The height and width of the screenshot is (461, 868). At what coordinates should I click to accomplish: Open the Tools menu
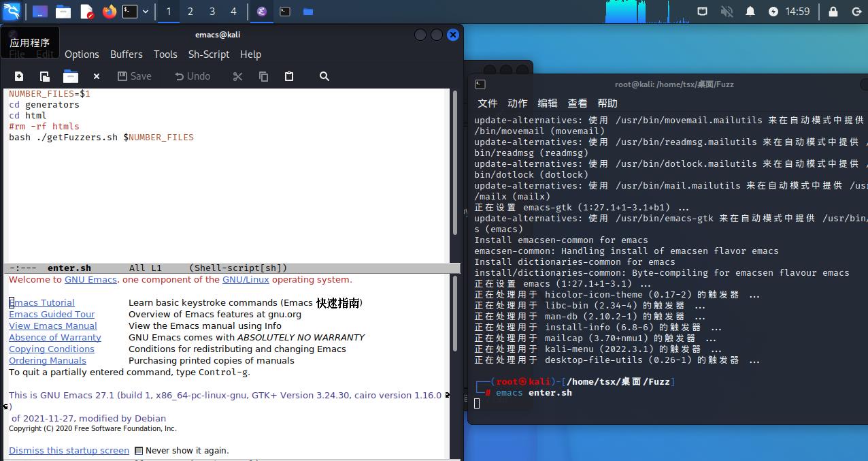(x=165, y=54)
